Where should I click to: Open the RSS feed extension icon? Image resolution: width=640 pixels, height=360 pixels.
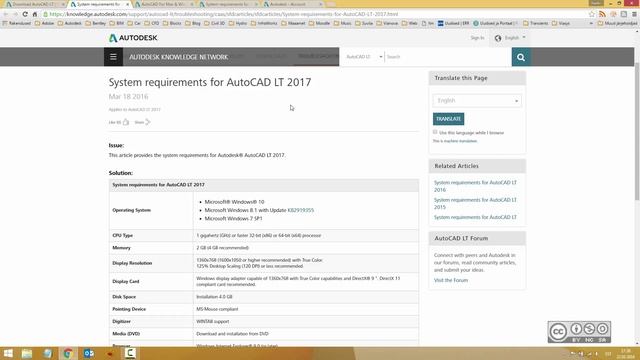coord(602,14)
